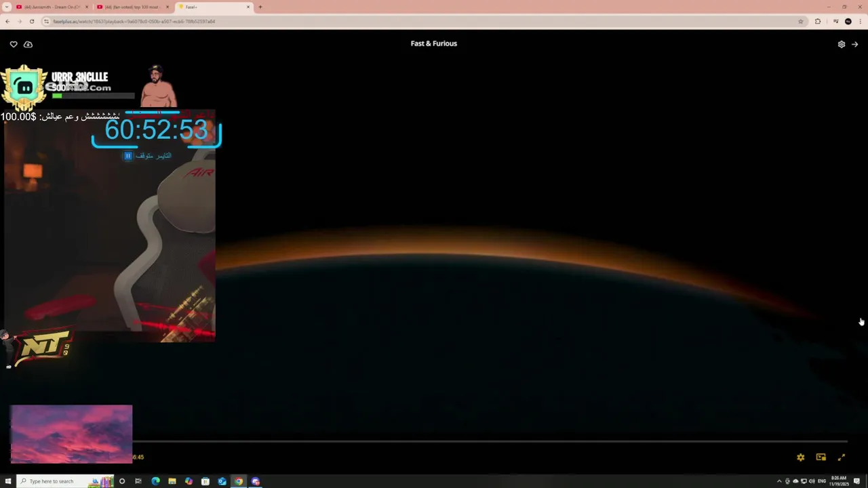Go back in browser history
This screenshot has width=868, height=488.
pos(7,21)
